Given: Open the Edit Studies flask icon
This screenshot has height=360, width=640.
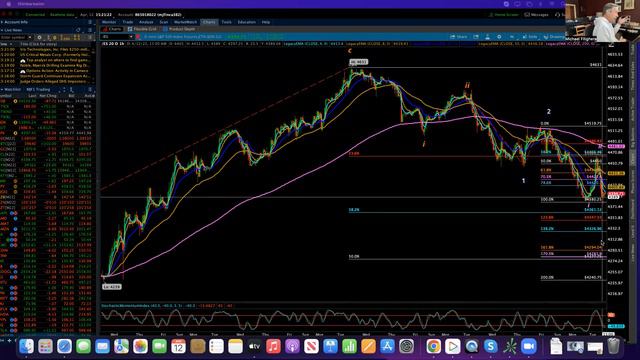Looking at the screenshot, I should [487, 37].
